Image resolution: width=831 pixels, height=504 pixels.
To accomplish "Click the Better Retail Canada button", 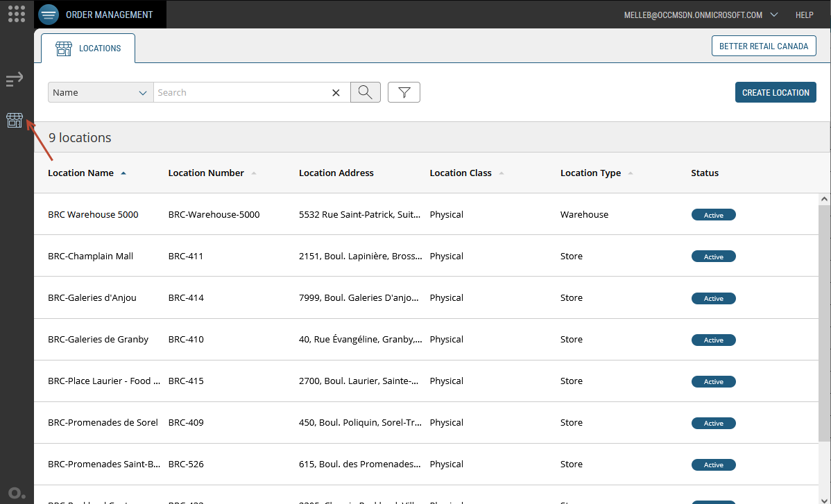I will pyautogui.click(x=763, y=46).
